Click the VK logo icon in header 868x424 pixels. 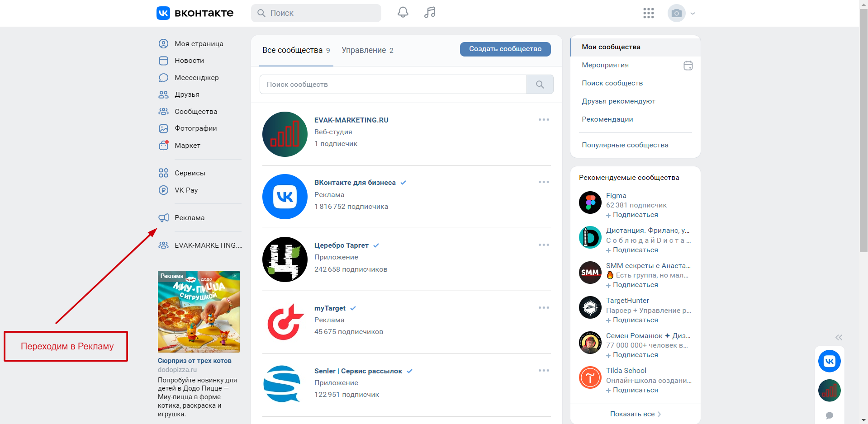163,13
